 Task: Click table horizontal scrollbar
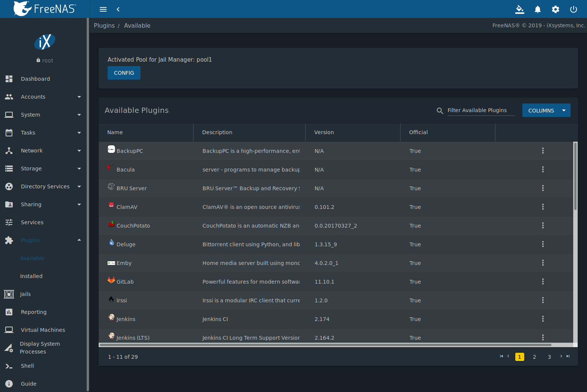[325, 345]
